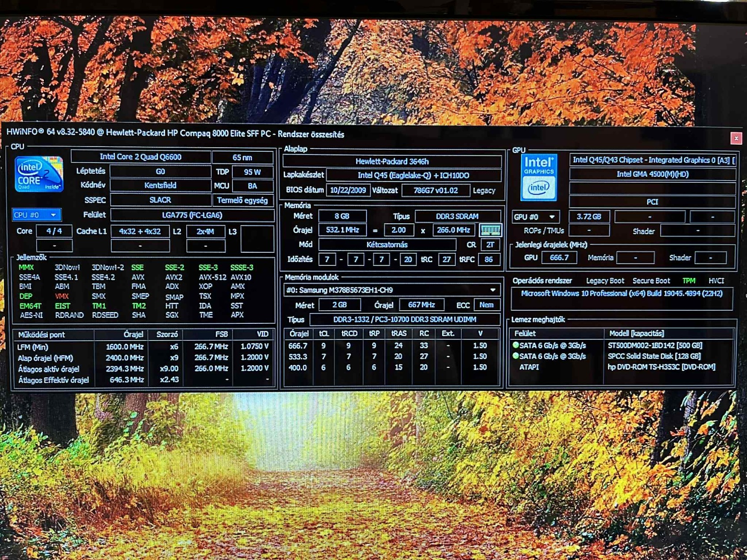This screenshot has height=560, width=747.
Task: Open the GPU #0 selector dropdown
Action: (535, 217)
